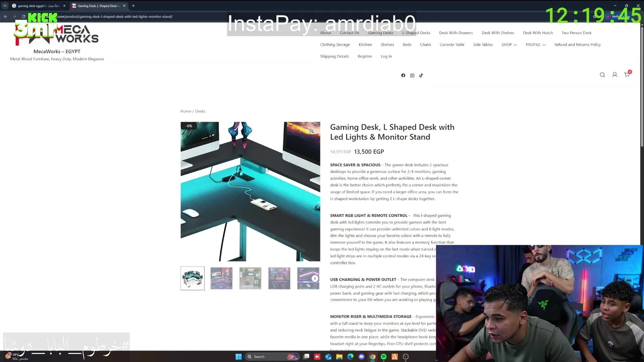Launch Microsoft Edge from the taskbar
Viewport: 644px width, 362px height.
pyautogui.click(x=350, y=356)
